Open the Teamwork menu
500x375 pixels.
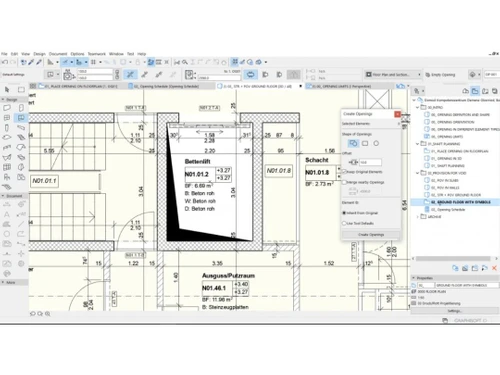pyautogui.click(x=97, y=54)
